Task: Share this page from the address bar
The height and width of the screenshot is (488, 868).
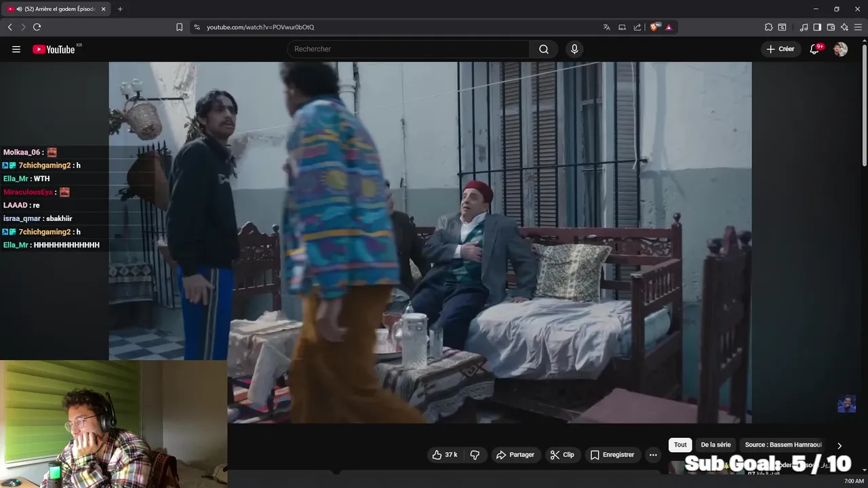Action: (637, 27)
